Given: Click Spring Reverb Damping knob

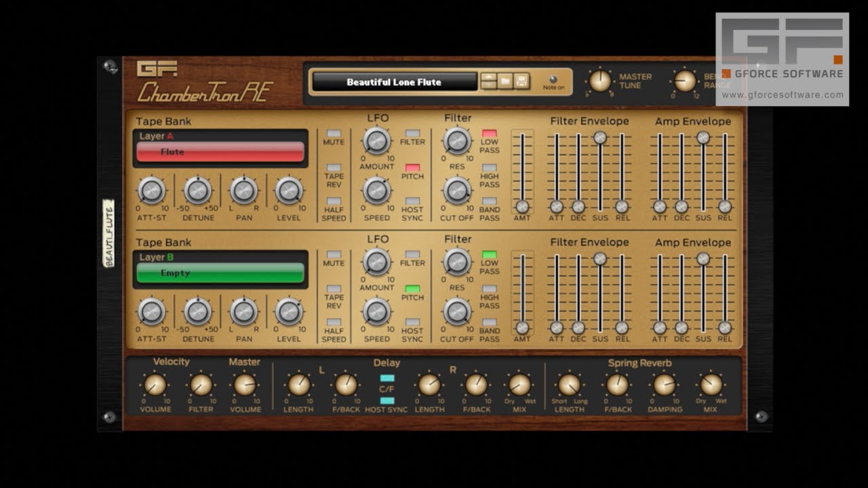Looking at the screenshot, I should (x=665, y=385).
